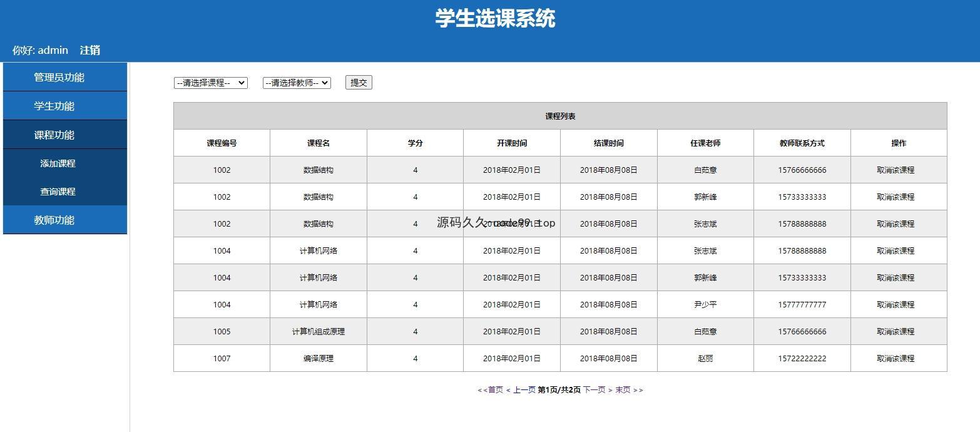Cancel 计算机网络 course taught by 尹少平

tap(896, 305)
